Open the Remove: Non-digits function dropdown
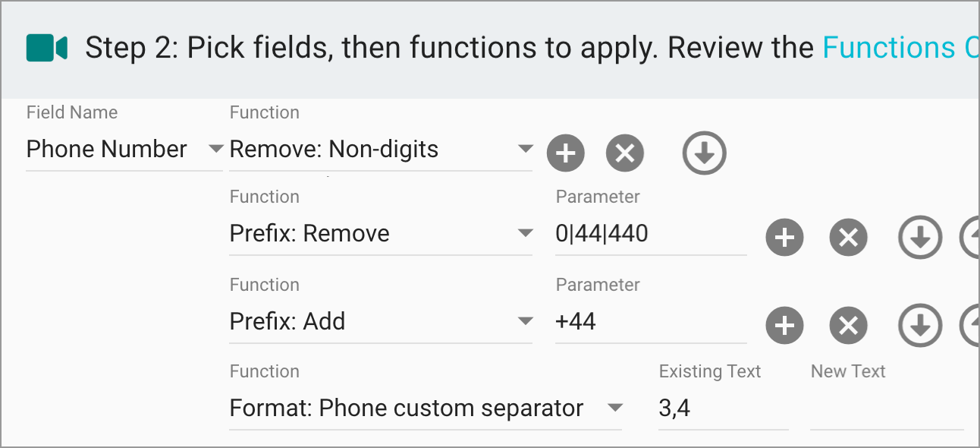The image size is (980, 448). pyautogui.click(x=526, y=149)
